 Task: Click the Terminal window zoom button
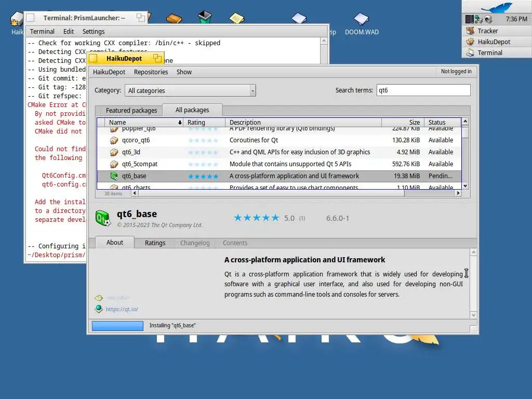tap(140, 18)
